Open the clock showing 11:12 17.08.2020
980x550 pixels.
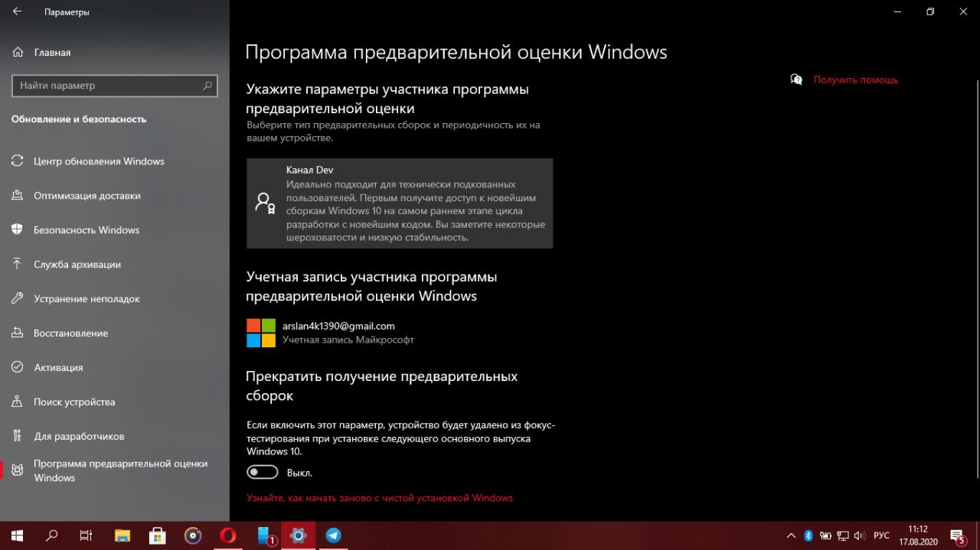[917, 535]
